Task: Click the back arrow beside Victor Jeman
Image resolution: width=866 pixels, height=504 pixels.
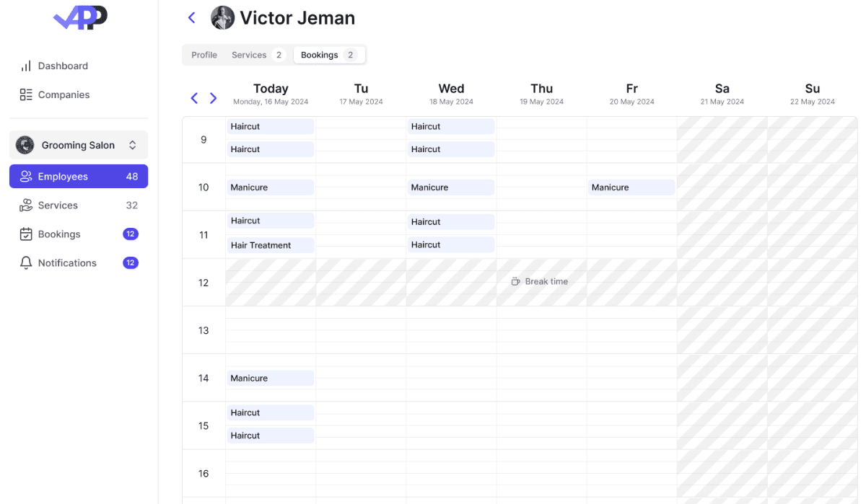Action: (x=191, y=17)
